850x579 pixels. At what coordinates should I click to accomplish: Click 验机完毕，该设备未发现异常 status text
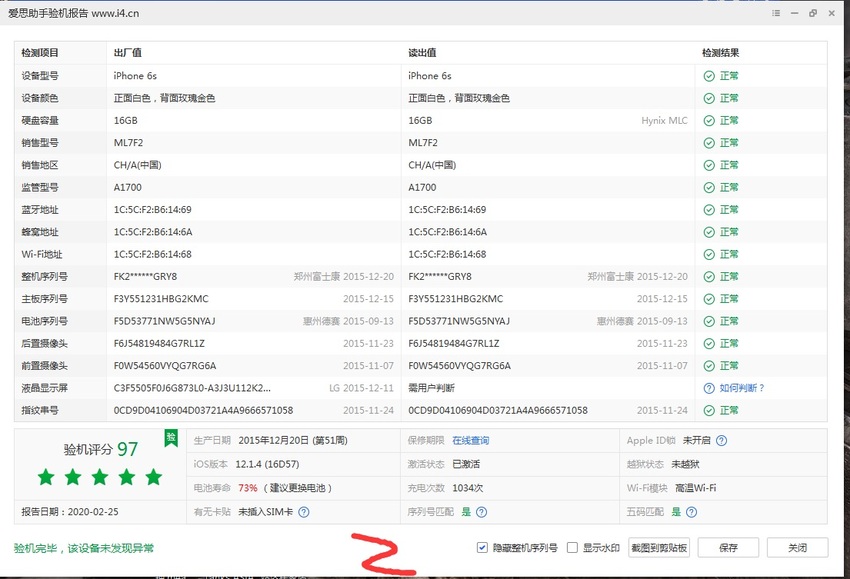click(83, 548)
